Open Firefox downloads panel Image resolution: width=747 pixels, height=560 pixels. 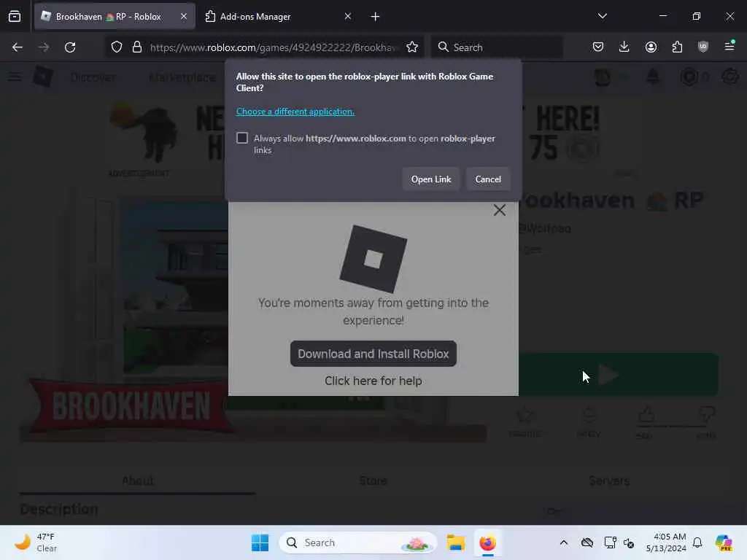624,47
